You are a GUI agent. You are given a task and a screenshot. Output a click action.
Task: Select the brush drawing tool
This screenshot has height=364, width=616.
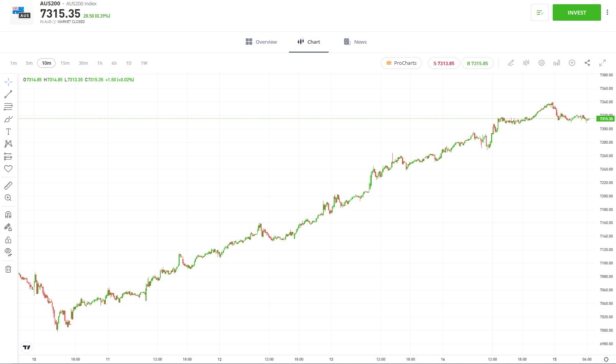(8, 119)
